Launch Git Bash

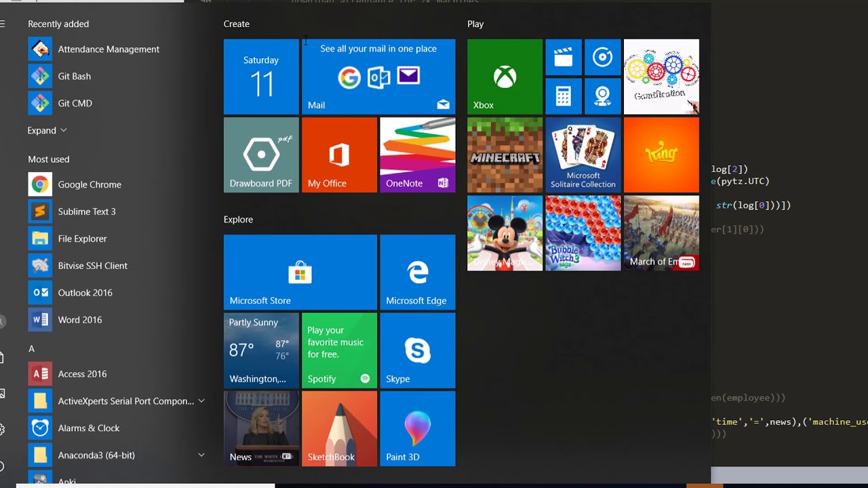tap(115, 76)
